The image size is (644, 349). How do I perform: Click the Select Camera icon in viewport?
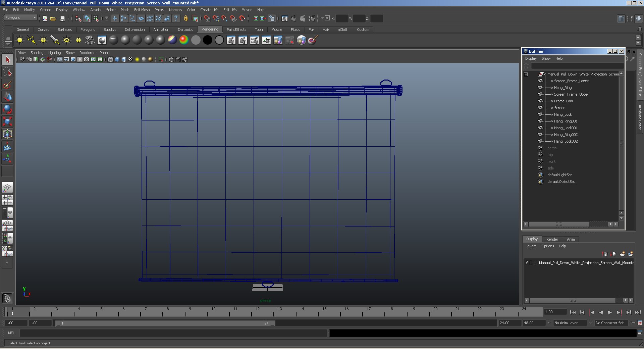point(22,59)
